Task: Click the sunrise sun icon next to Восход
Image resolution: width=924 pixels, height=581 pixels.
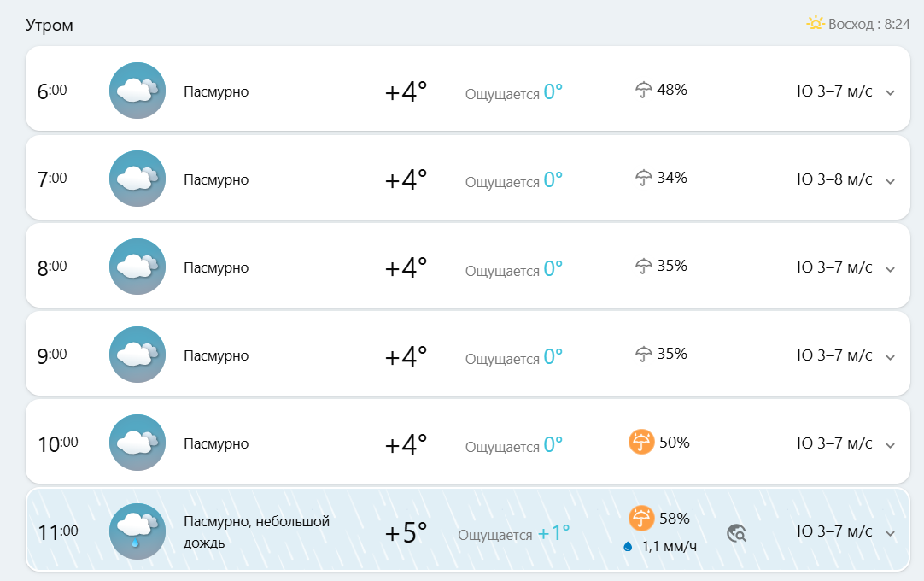Action: click(x=815, y=25)
